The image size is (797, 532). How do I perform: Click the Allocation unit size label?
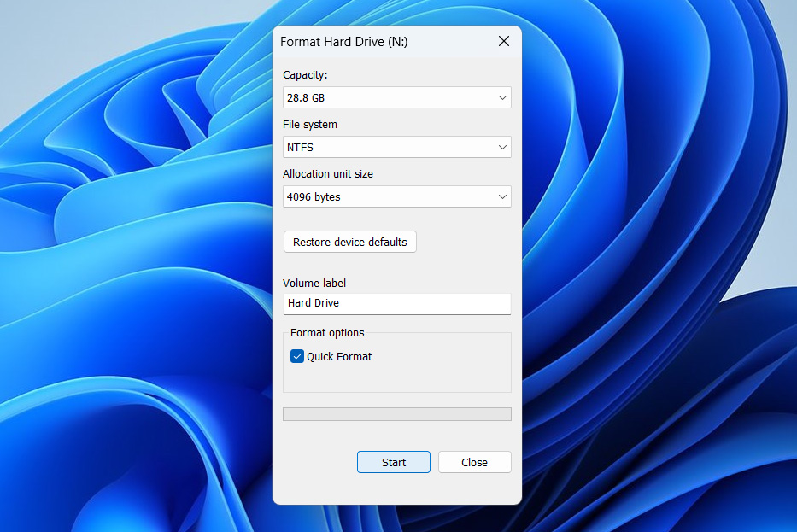pyautogui.click(x=328, y=174)
